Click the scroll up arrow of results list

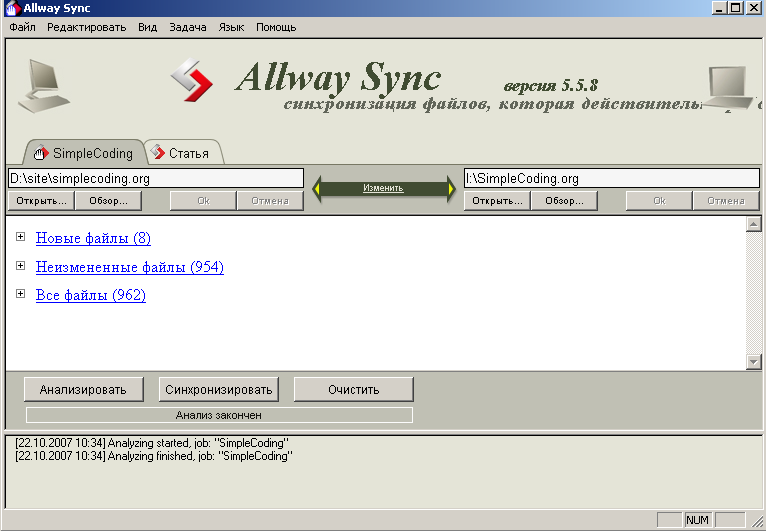tap(754, 224)
